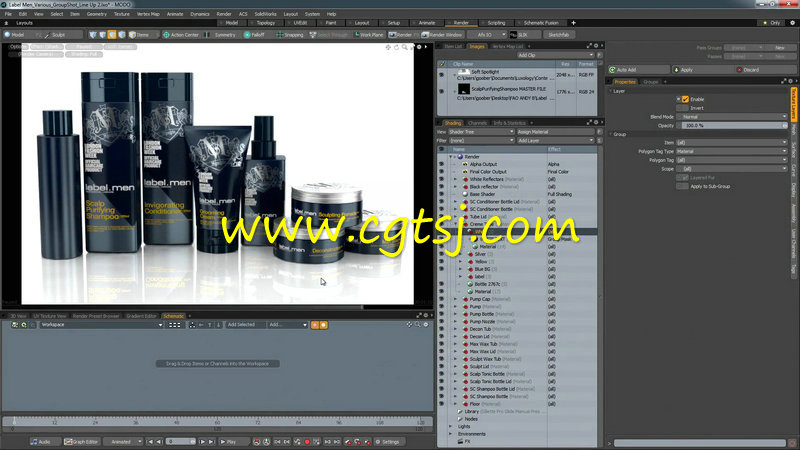Screen dimensions: 800x450
Task: Click Assign Material button
Action: click(x=556, y=132)
